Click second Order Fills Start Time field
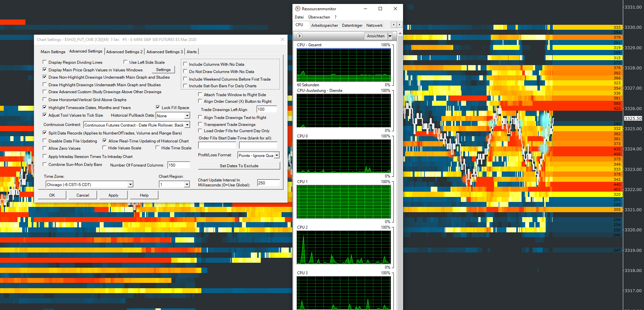The image size is (644, 310). click(258, 145)
